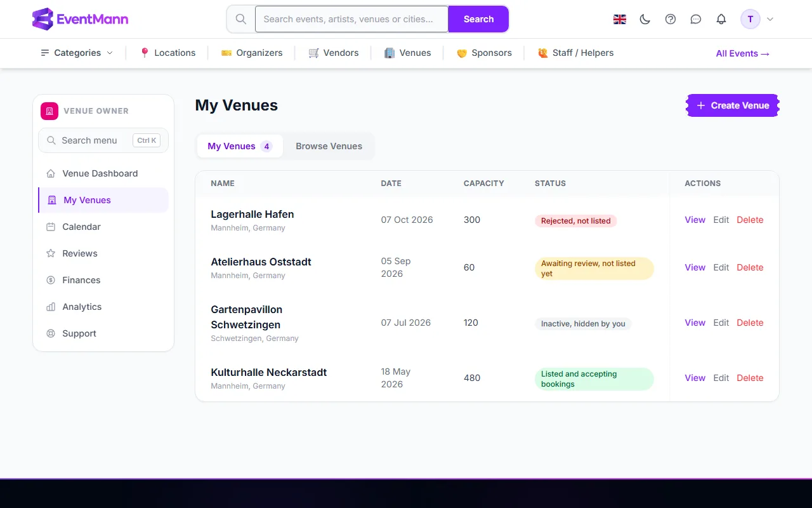Select the UK flag language icon
This screenshot has width=812, height=508.
coord(620,19)
